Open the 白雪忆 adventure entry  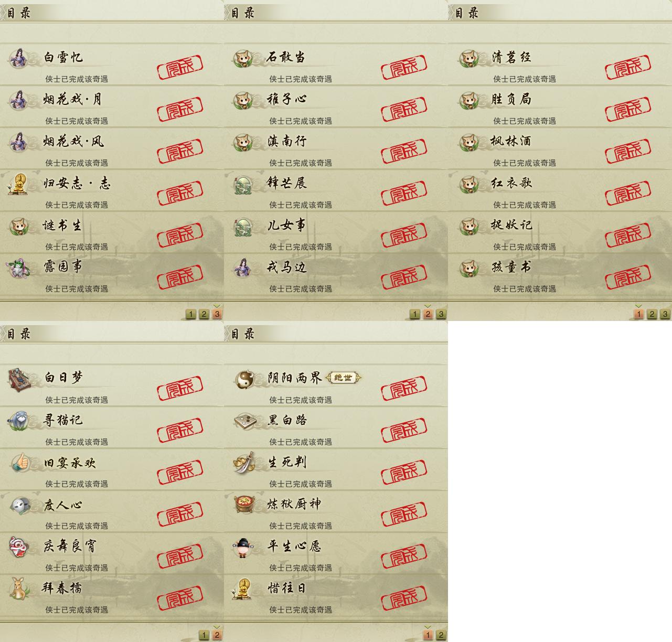[x=112, y=65]
